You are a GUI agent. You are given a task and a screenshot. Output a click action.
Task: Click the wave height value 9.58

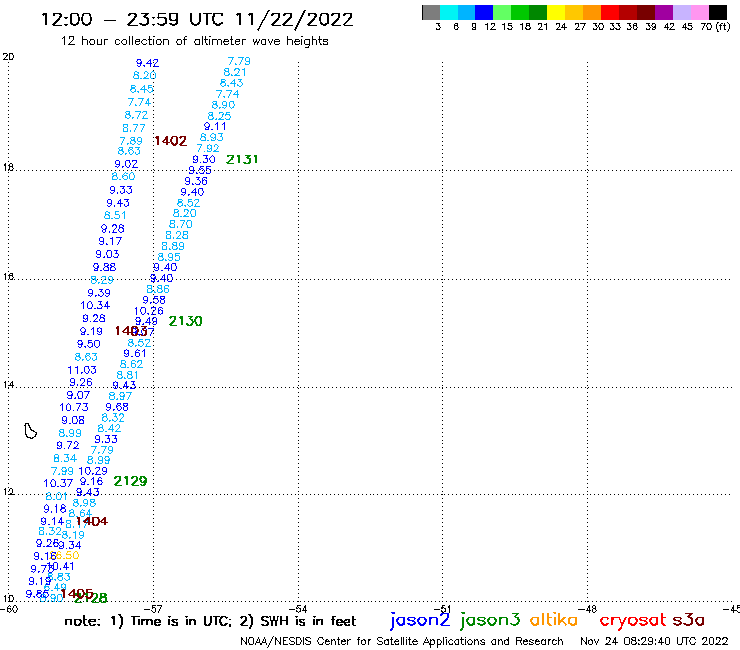tap(154, 300)
